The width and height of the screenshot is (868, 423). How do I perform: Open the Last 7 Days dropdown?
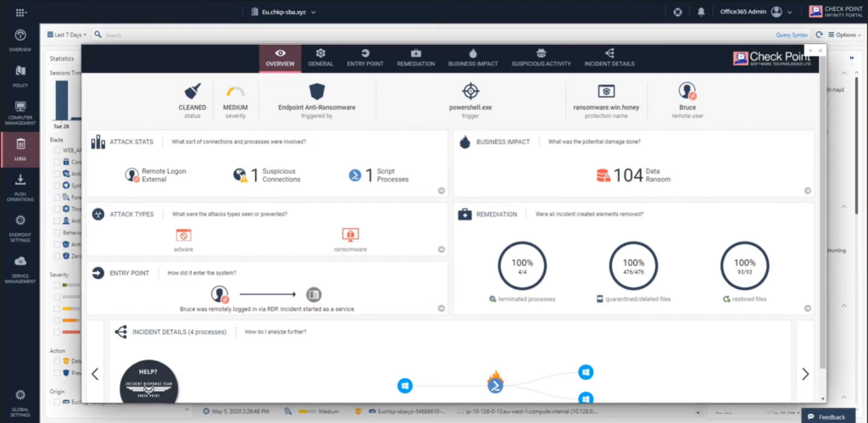(x=67, y=34)
